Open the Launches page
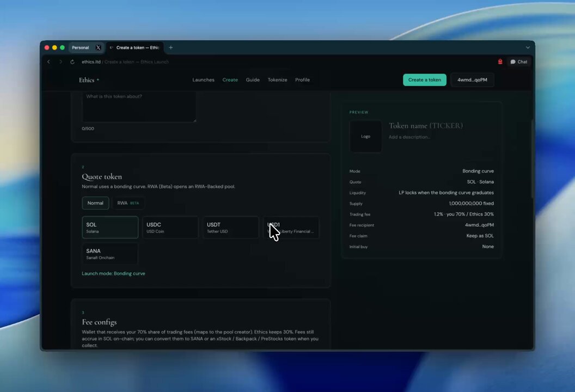The image size is (575, 392). pyautogui.click(x=203, y=79)
